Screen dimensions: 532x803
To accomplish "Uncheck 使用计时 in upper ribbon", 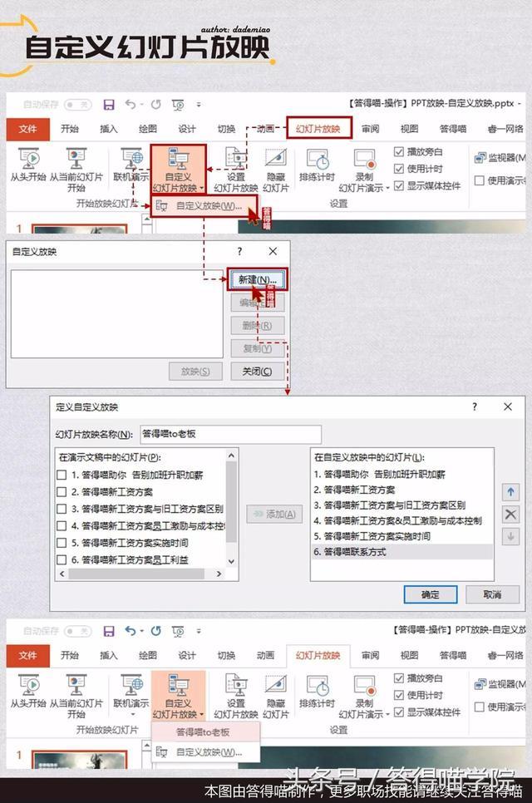I will coord(399,169).
